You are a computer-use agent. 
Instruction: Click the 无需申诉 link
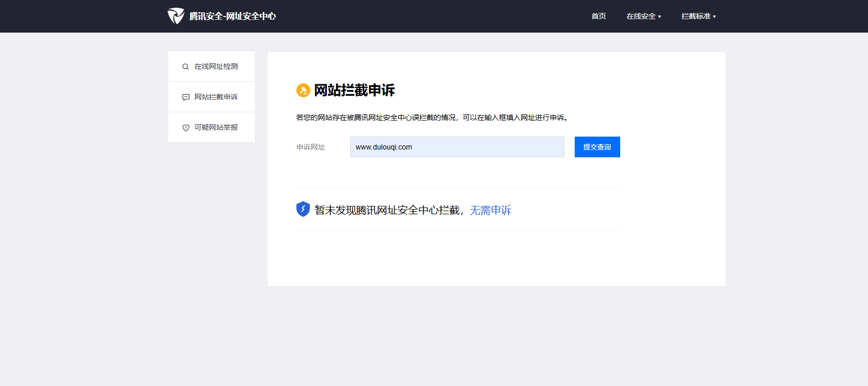tap(490, 210)
